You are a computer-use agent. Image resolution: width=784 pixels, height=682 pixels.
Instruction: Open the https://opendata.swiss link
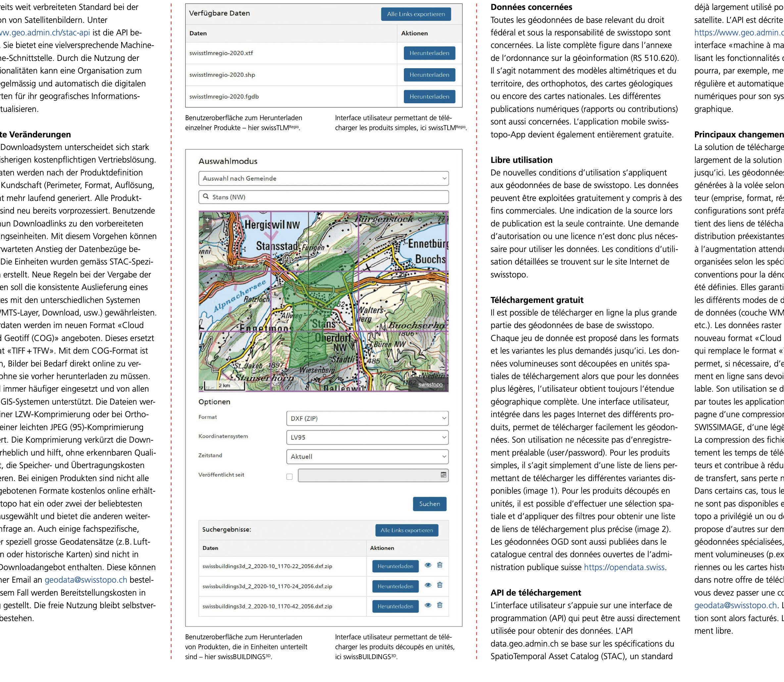(x=624, y=567)
